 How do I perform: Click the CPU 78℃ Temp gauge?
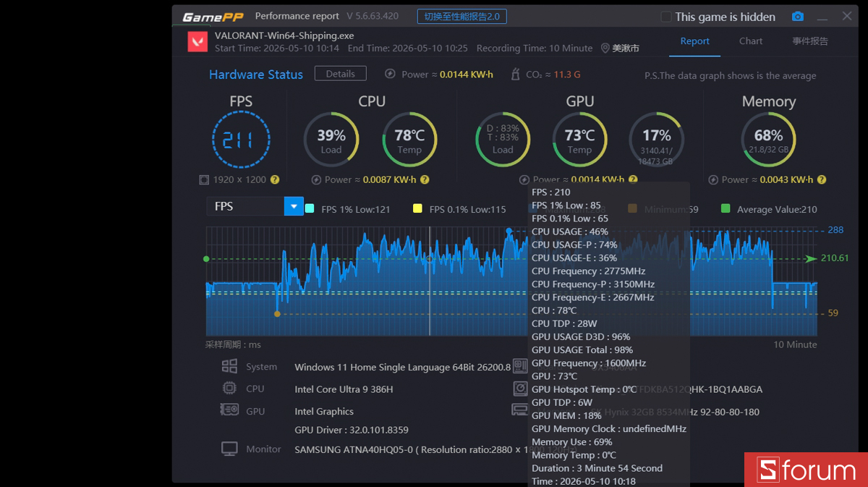(409, 140)
